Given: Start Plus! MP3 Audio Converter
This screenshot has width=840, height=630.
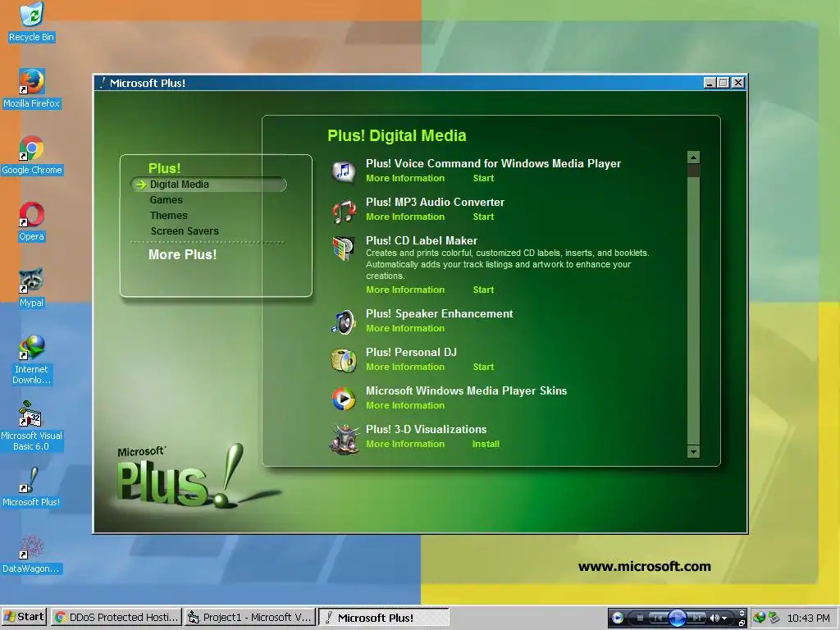Looking at the screenshot, I should click(x=483, y=217).
